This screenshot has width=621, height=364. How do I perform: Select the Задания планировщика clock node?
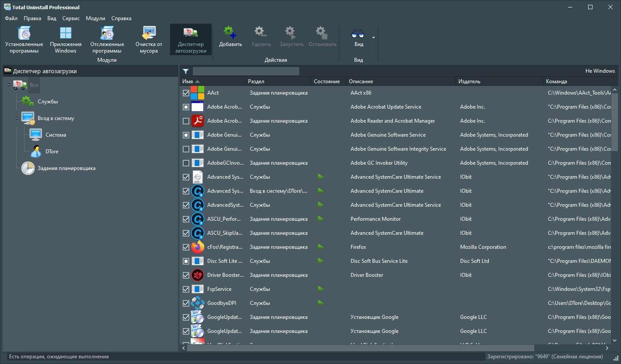[28, 168]
